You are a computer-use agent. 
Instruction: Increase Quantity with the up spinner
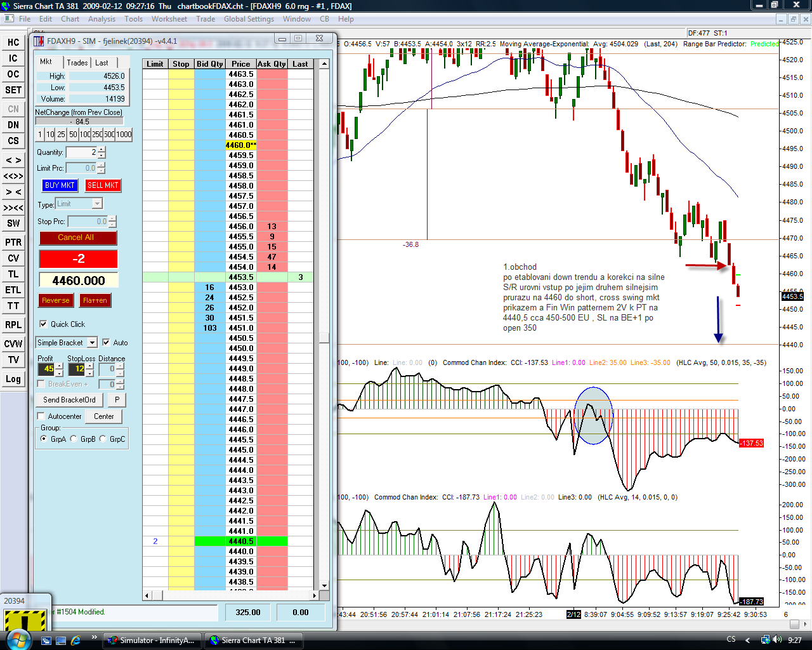click(101, 149)
